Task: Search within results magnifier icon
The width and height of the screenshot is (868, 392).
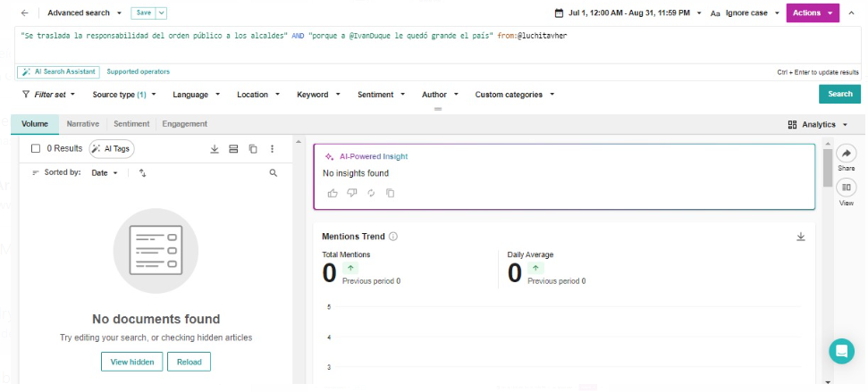Action: [273, 173]
